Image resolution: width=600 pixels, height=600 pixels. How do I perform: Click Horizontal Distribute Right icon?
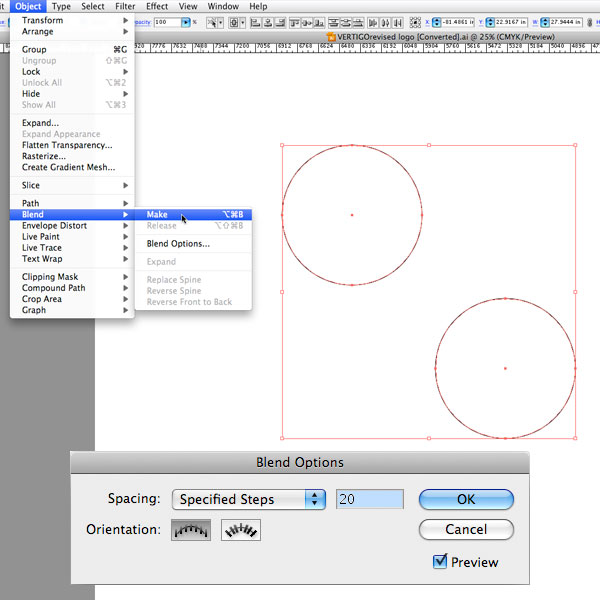tap(398, 23)
